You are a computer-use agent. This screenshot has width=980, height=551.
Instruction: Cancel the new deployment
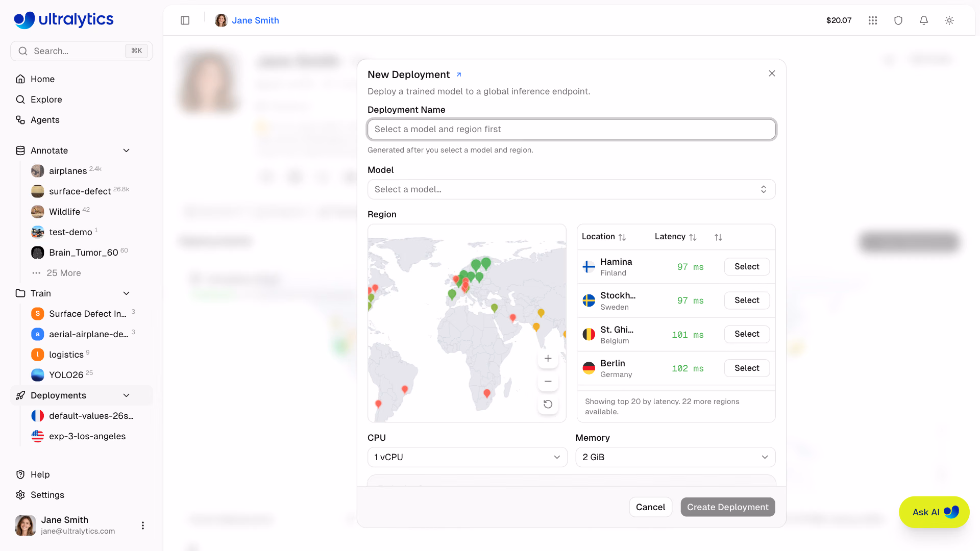650,507
